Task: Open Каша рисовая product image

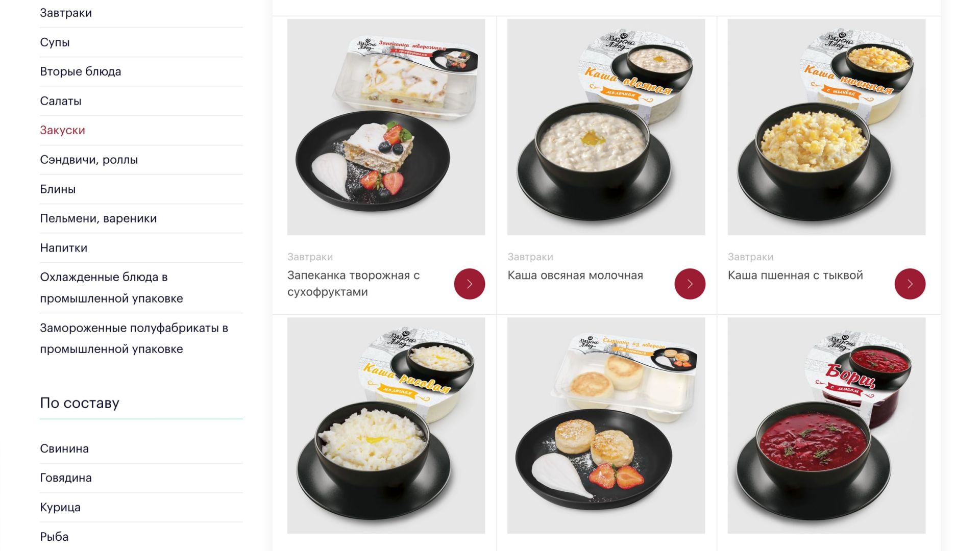Action: (386, 425)
